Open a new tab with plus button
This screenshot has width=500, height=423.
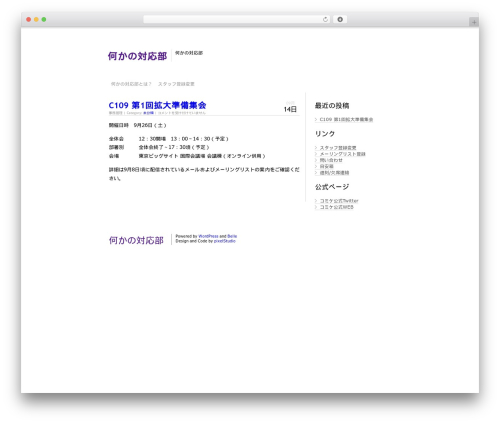[474, 22]
